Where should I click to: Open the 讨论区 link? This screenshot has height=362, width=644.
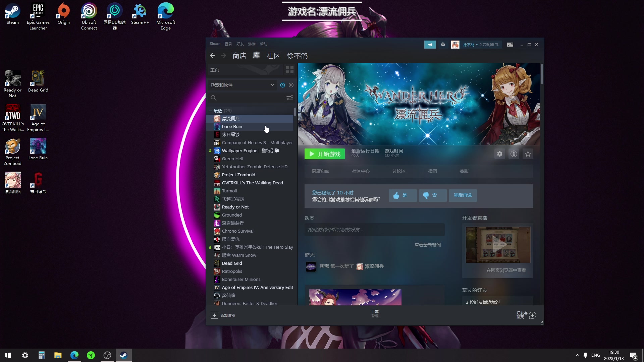tap(399, 171)
